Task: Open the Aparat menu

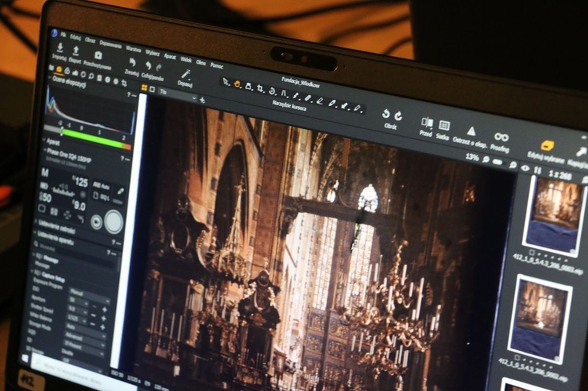Action: pyautogui.click(x=170, y=56)
